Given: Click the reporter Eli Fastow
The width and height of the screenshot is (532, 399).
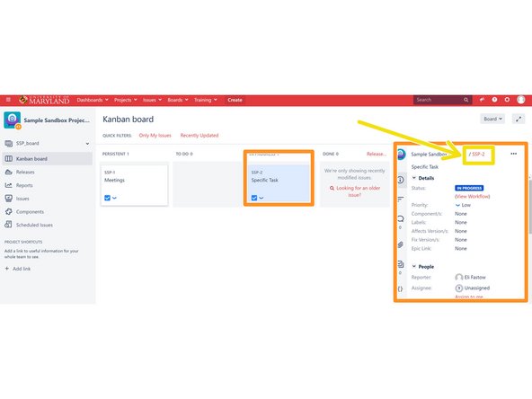Looking at the screenshot, I should click(x=470, y=277).
